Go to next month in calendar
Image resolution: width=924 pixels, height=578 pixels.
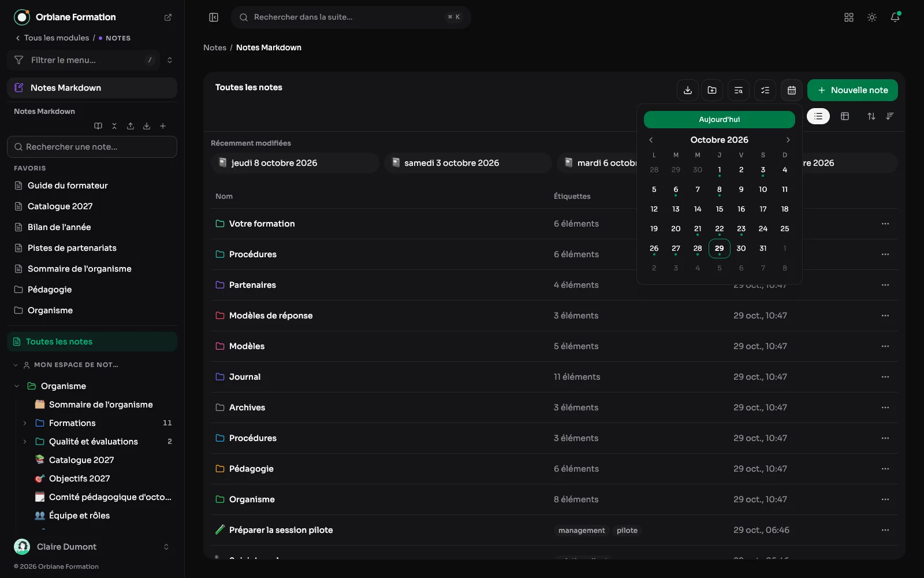click(x=788, y=140)
